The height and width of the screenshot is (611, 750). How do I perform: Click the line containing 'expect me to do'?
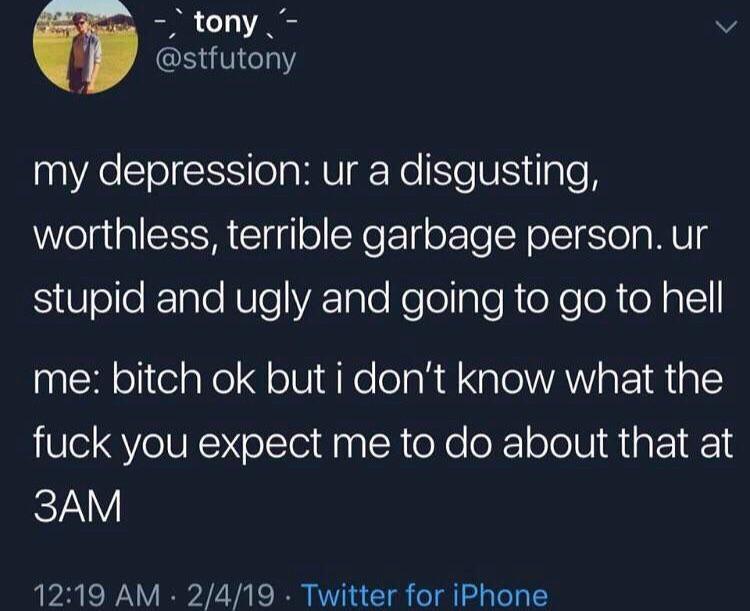click(383, 443)
